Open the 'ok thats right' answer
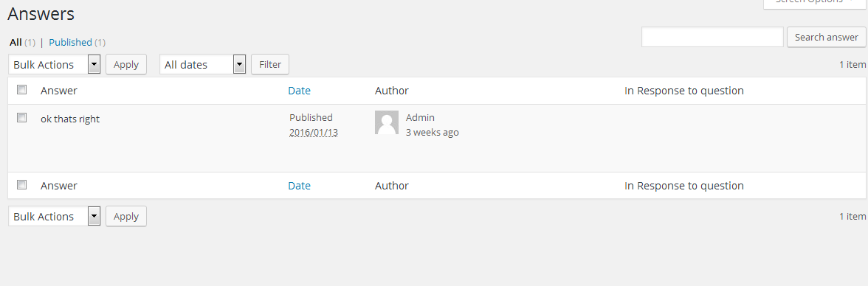The width and height of the screenshot is (868, 286). pos(70,119)
